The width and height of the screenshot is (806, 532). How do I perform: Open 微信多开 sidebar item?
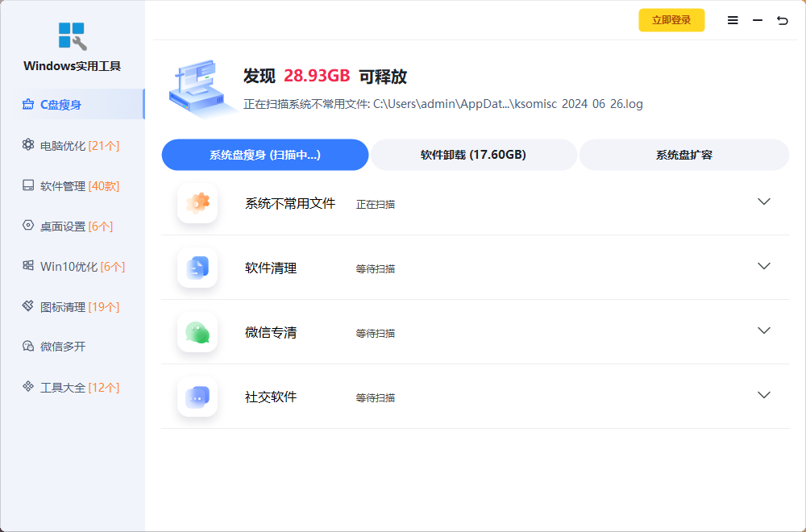click(73, 347)
